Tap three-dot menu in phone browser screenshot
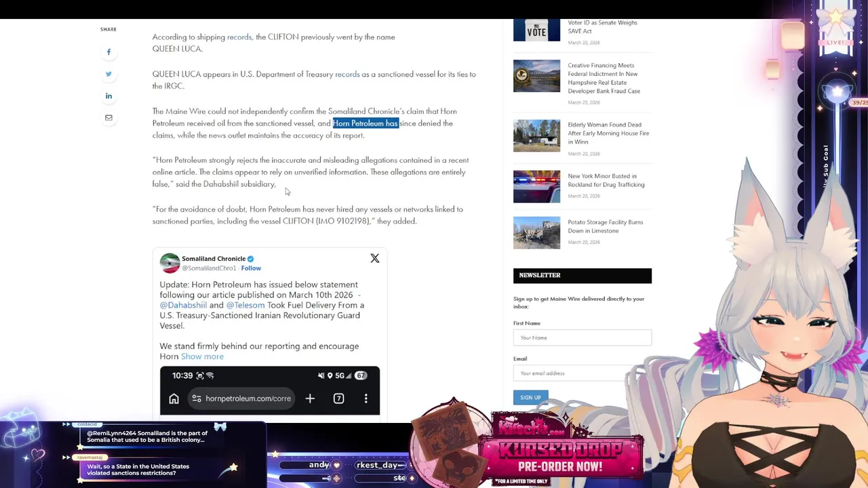 pos(366,399)
